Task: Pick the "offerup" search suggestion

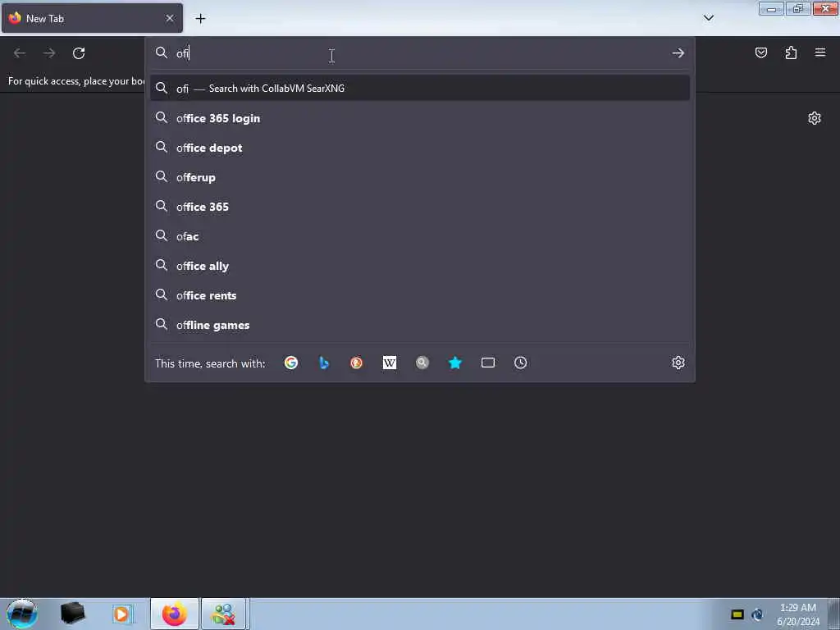Action: 420,177
